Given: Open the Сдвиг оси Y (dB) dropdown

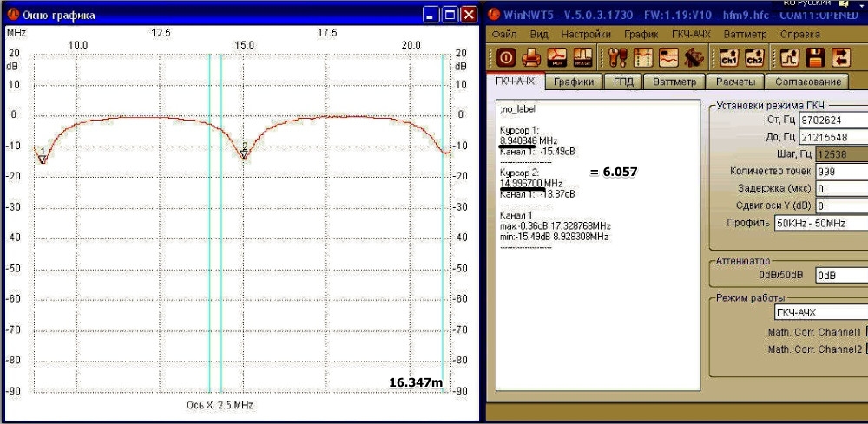Looking at the screenshot, I should (841, 206).
